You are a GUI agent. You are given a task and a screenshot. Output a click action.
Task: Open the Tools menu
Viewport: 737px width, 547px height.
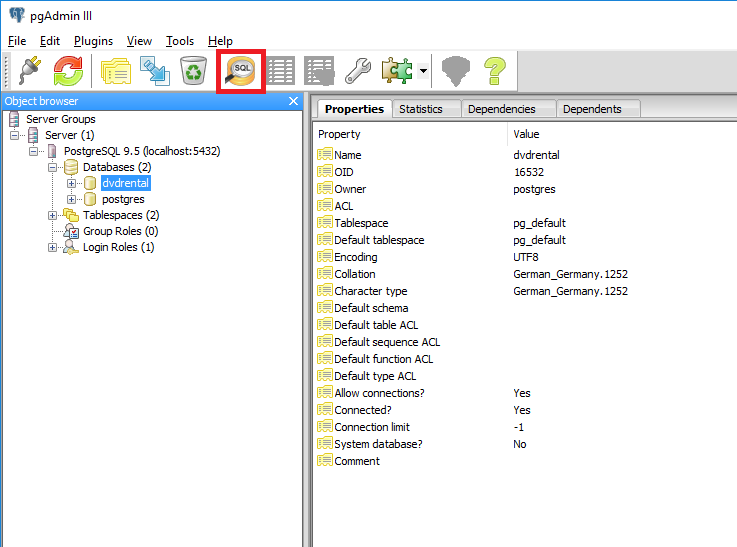[180, 41]
